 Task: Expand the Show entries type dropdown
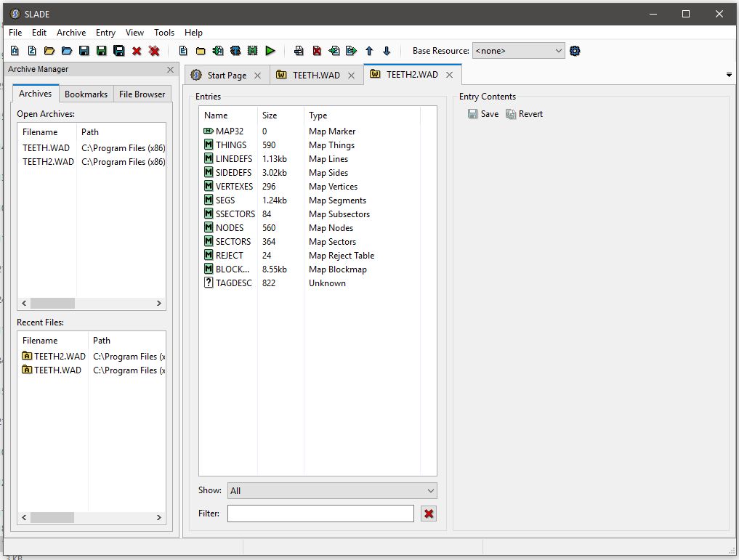pyautogui.click(x=332, y=491)
